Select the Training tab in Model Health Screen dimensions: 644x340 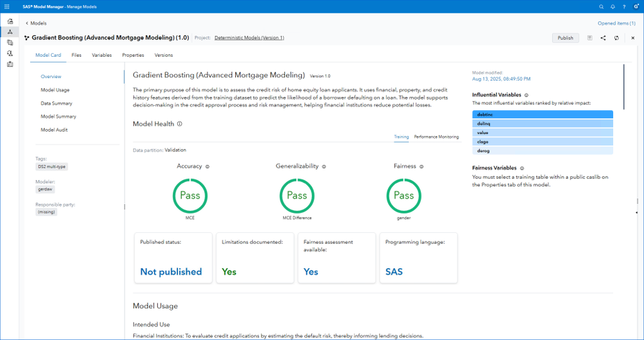click(x=401, y=137)
